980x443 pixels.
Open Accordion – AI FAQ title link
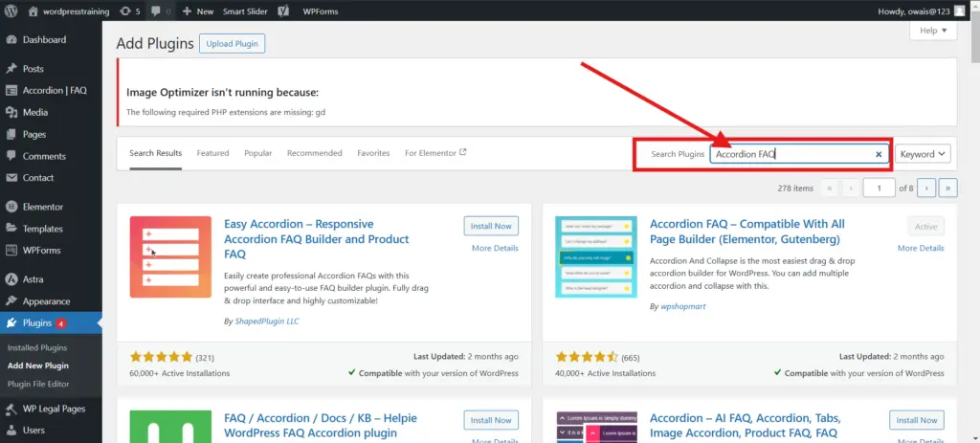coord(745,426)
